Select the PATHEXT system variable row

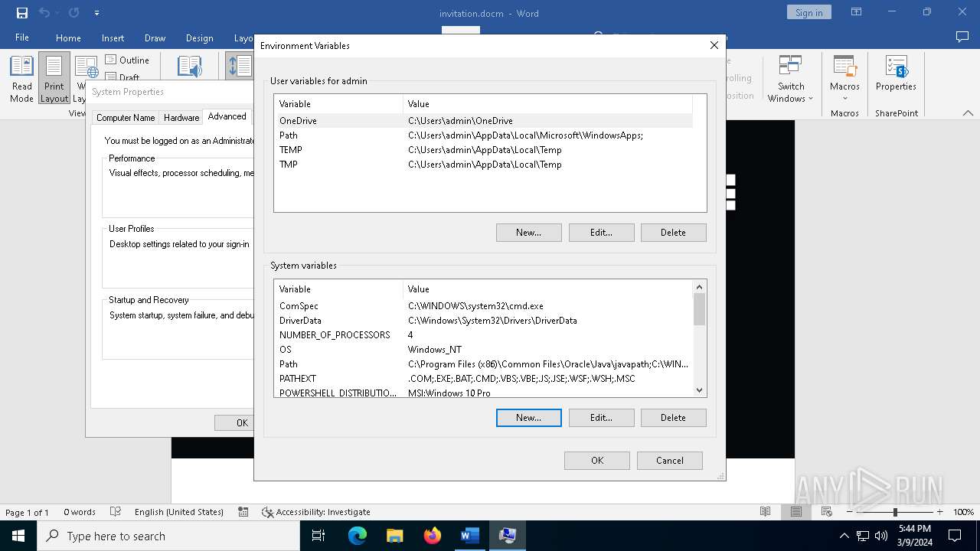point(483,379)
